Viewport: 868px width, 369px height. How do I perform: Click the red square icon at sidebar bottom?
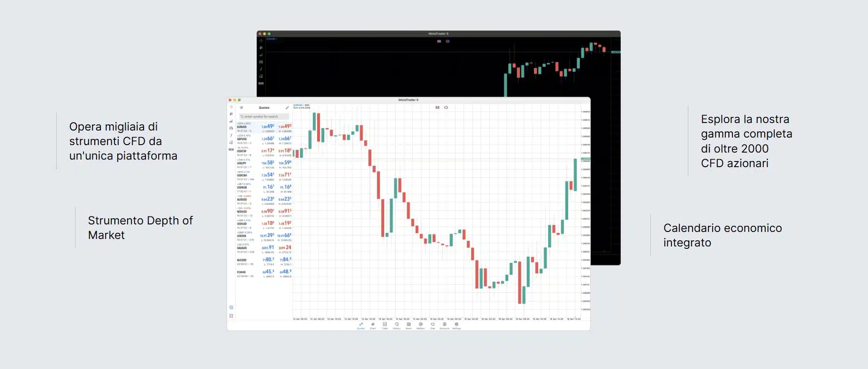click(231, 316)
